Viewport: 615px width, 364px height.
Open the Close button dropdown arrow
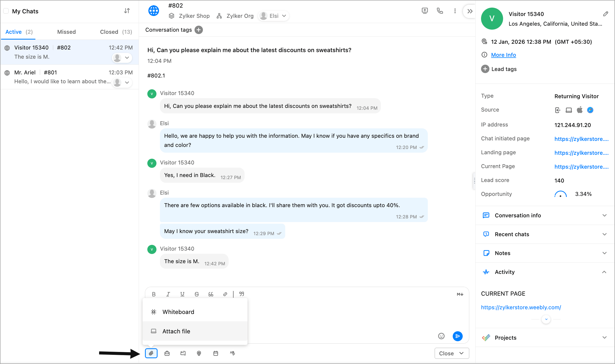462,353
